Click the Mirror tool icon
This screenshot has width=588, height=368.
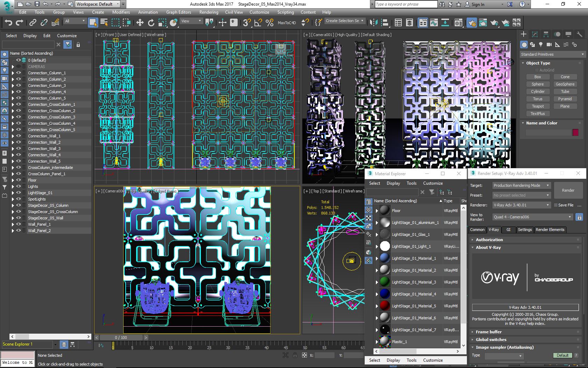click(x=373, y=23)
